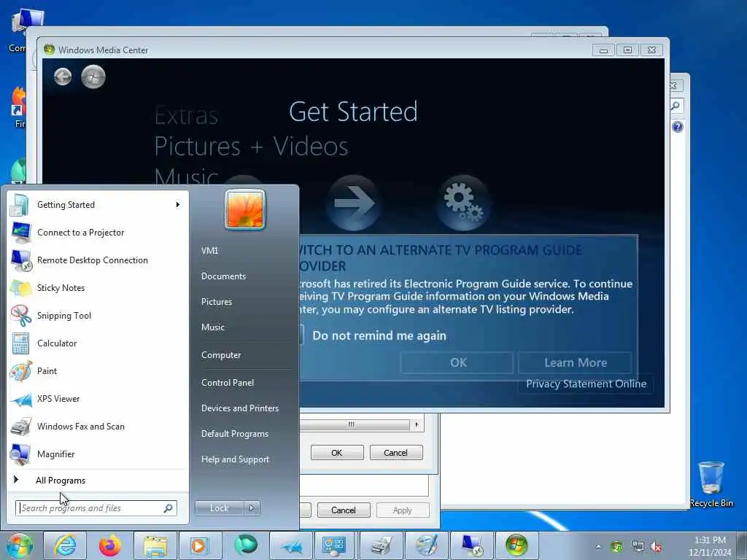The image size is (747, 560).
Task: Click the Search programs and files box
Action: [96, 508]
